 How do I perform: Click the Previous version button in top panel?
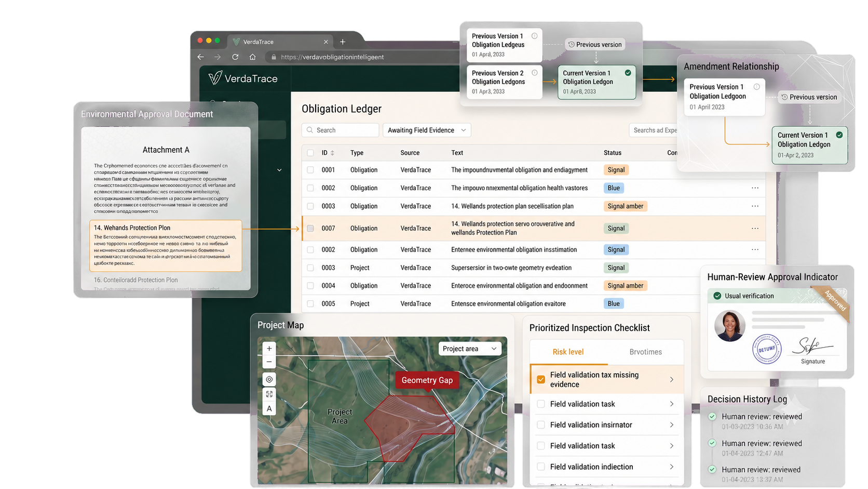(x=594, y=45)
